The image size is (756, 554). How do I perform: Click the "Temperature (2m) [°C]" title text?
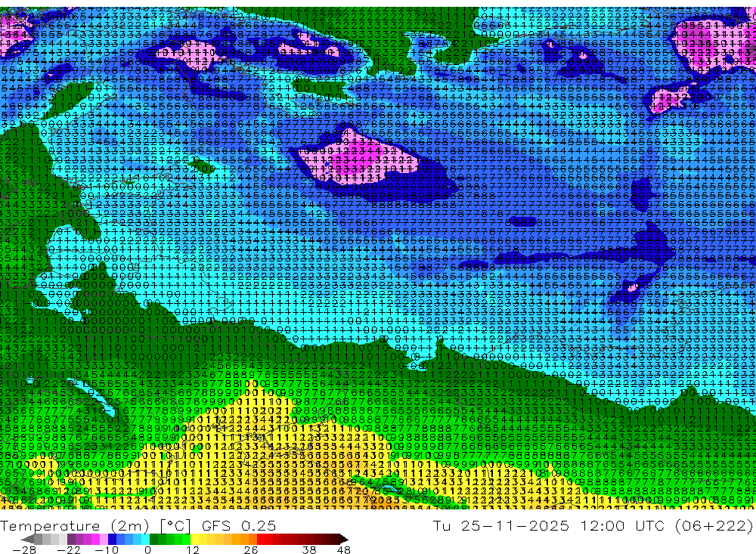pyautogui.click(x=96, y=525)
